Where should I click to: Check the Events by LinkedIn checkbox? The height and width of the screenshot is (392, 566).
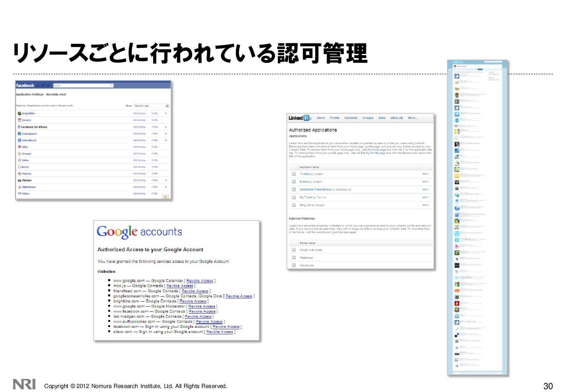[x=294, y=181]
